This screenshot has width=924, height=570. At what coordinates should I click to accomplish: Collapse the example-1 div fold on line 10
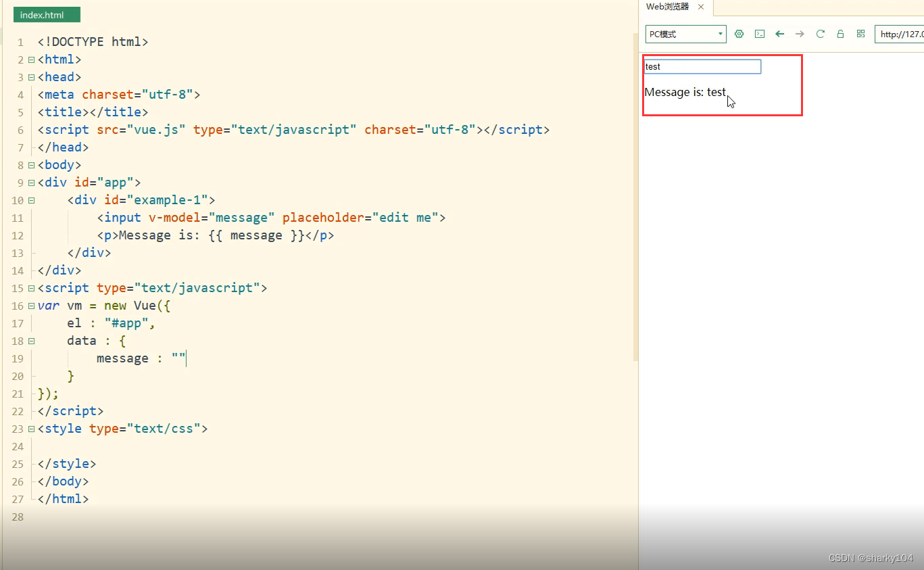(31, 200)
